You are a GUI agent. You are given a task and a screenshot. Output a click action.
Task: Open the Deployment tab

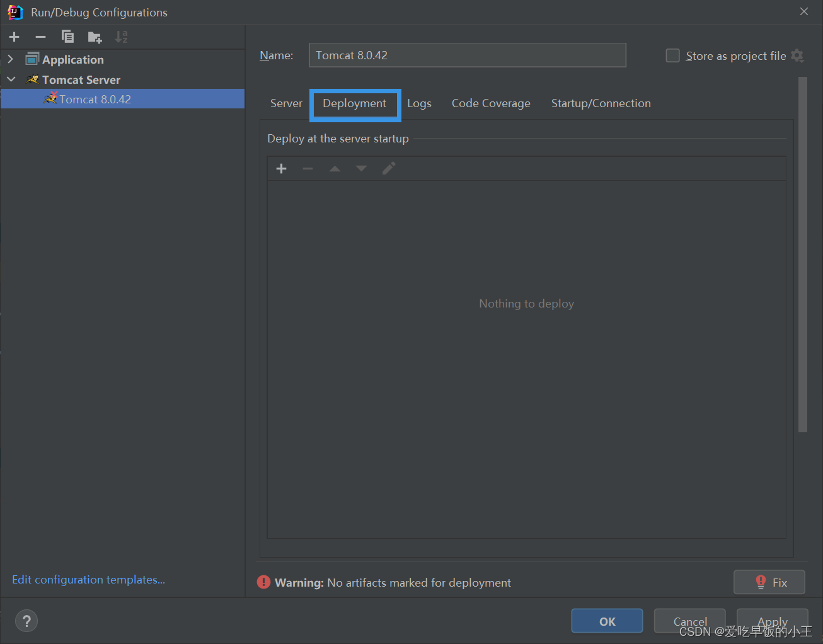coord(355,103)
